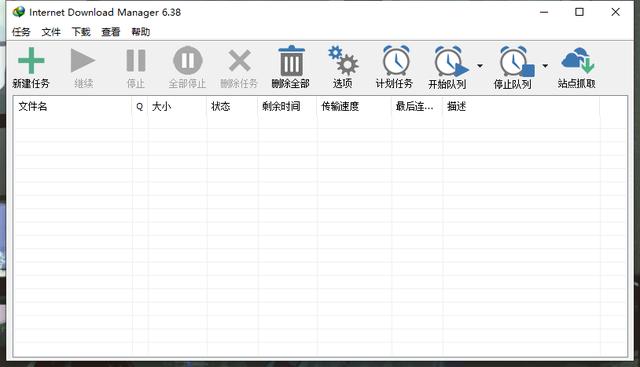640x367 pixels.
Task: Expand the 停止队列 dropdown arrow
Action: 545,65
